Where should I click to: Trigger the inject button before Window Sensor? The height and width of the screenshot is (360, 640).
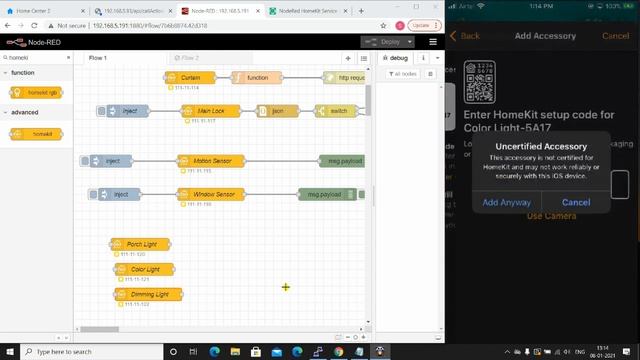[x=93, y=194]
